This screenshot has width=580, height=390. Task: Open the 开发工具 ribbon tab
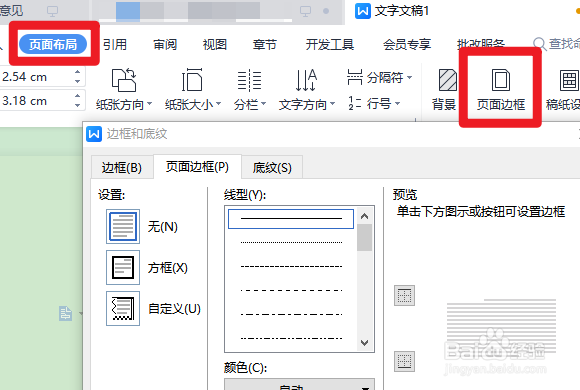tap(330, 44)
